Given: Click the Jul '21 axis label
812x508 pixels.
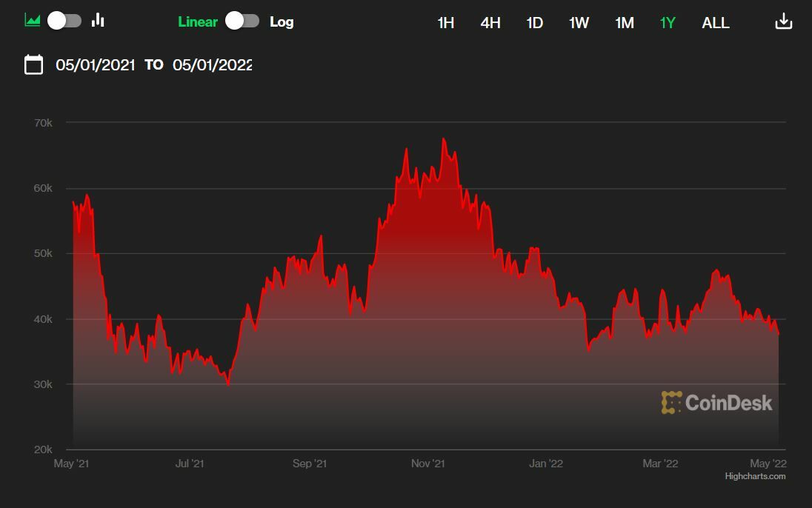Looking at the screenshot, I should 190,464.
